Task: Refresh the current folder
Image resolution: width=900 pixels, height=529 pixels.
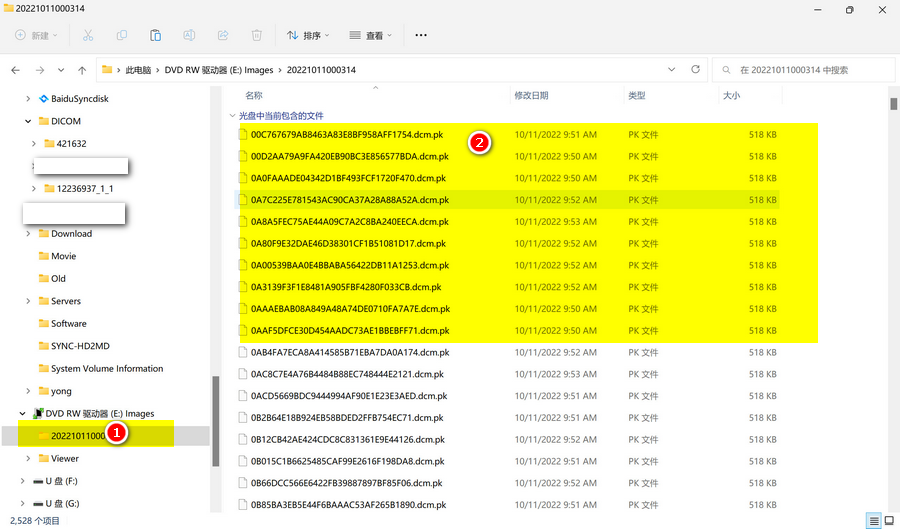Action: [x=695, y=69]
